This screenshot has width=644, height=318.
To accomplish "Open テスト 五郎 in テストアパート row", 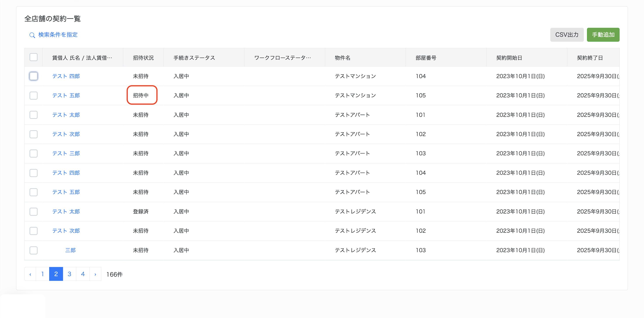I will pyautogui.click(x=66, y=192).
